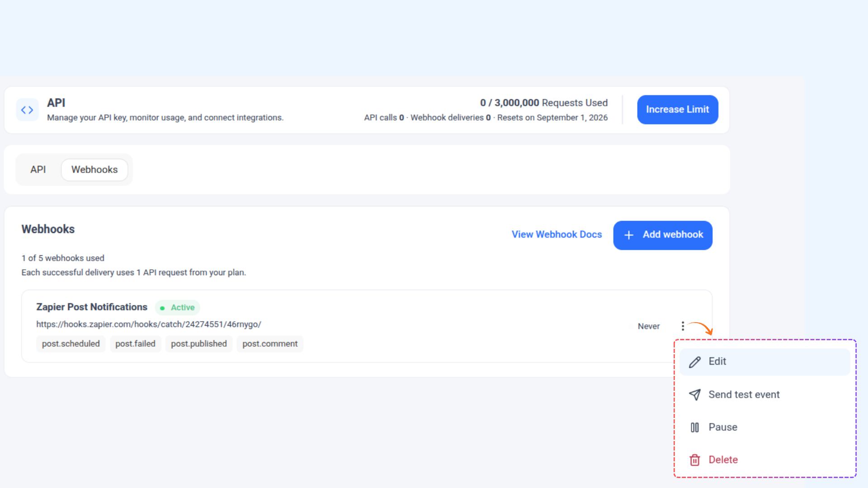Click the Increase Limit button

pos(677,109)
